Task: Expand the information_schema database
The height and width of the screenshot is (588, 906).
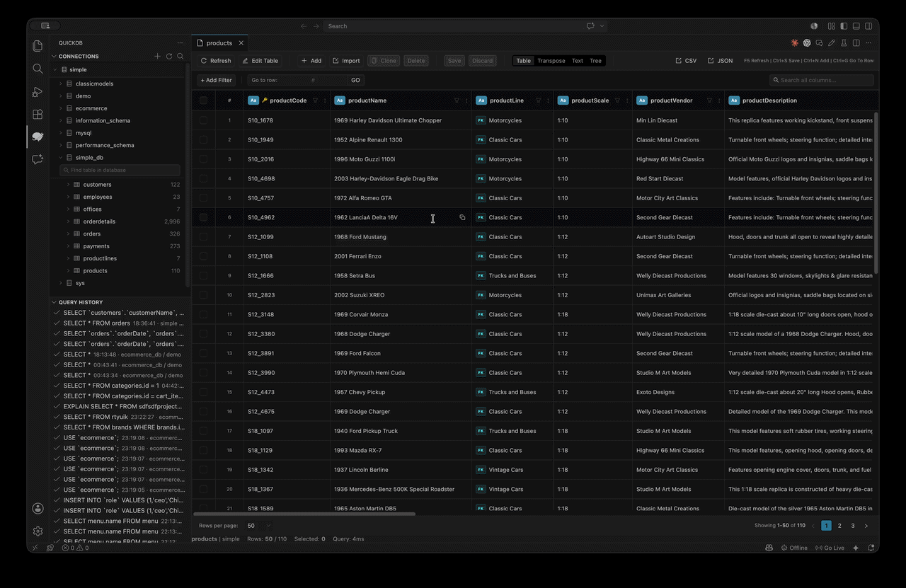Action: (x=61, y=120)
